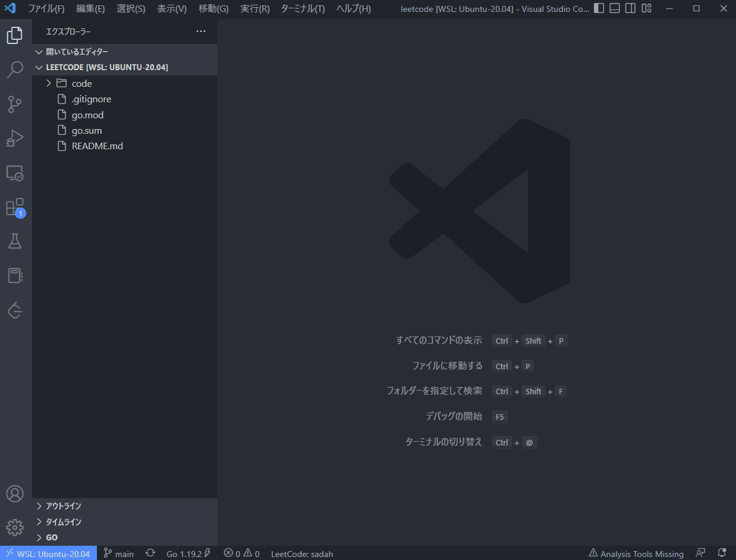Click the F5 key hint
The height and width of the screenshot is (560, 736).
click(500, 417)
